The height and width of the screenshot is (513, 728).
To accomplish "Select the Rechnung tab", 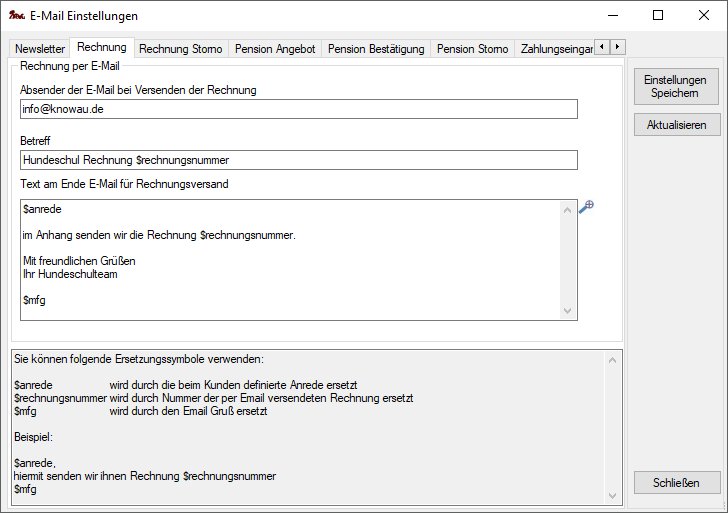I will [101, 47].
